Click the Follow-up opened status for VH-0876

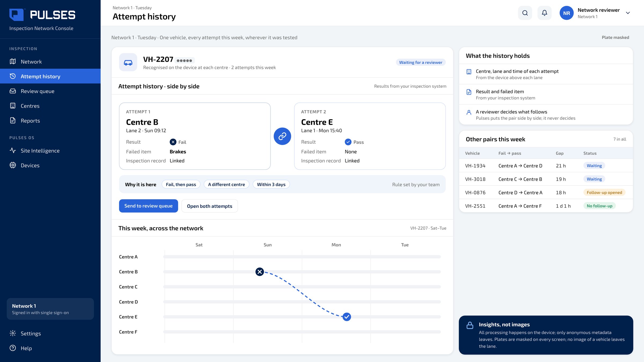(x=604, y=192)
